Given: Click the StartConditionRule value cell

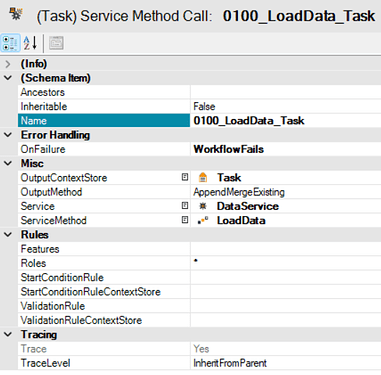Looking at the screenshot, I should pyautogui.click(x=286, y=277).
